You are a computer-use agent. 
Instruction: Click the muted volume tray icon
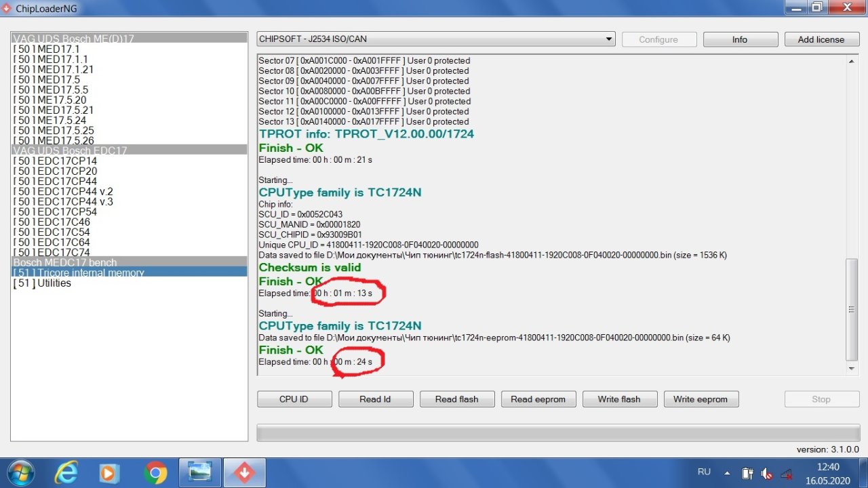(767, 473)
